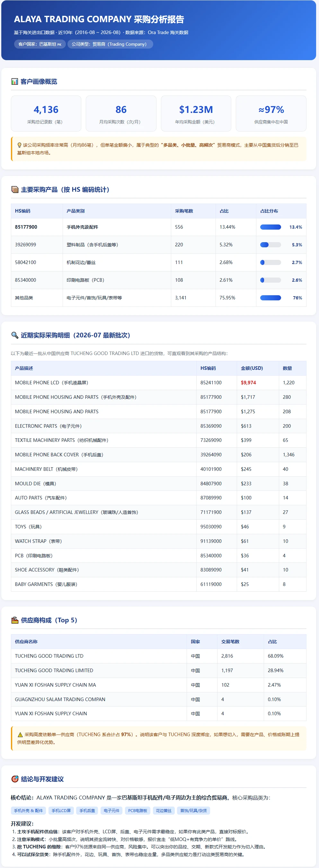This screenshot has height=868, width=319.
Task: Select the 首饰/玩具/杂货 tag
Action: 193,811
